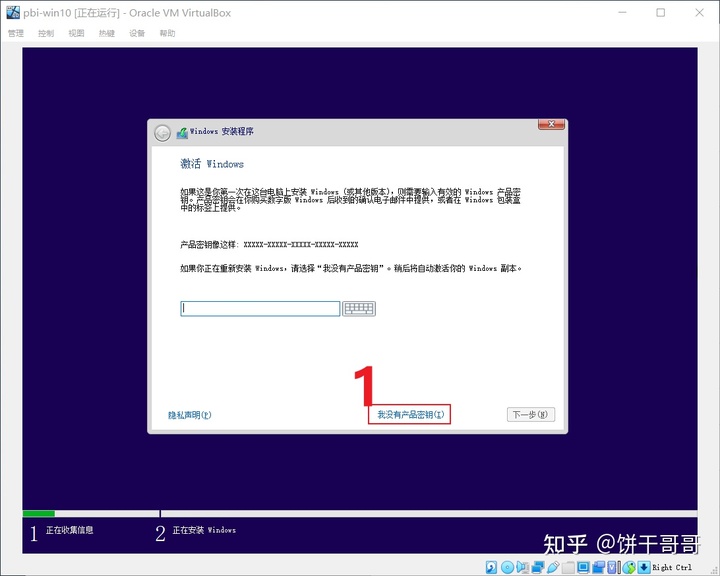
Task: Click the mouse integration status icon
Action: pyautogui.click(x=629, y=567)
